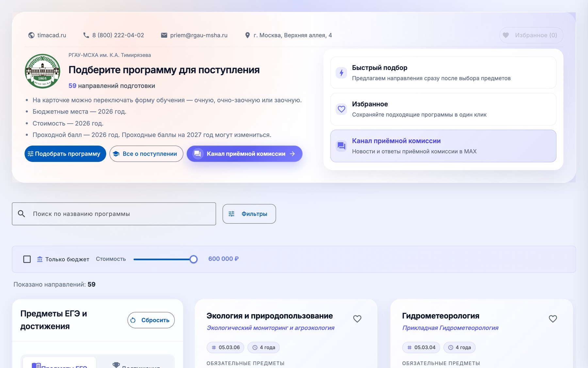Open the blue Канал приёмной комиссии button
Screen dimensions: 588x368
(244, 154)
